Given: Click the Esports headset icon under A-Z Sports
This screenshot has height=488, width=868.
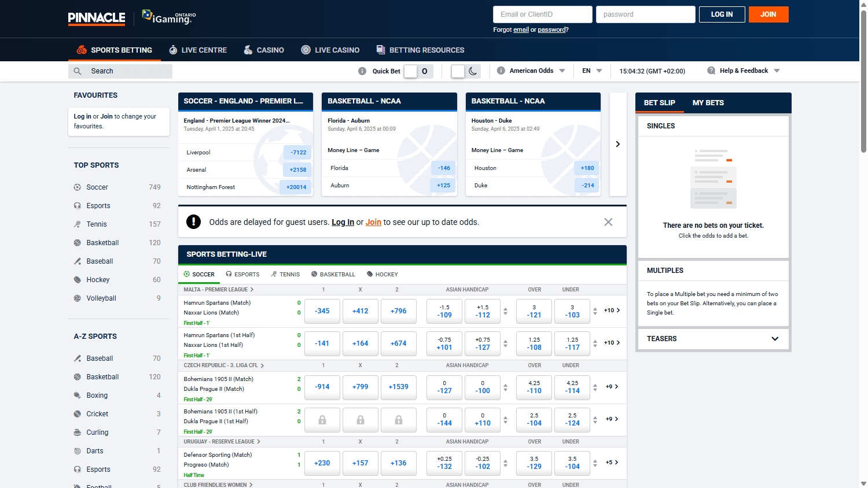Looking at the screenshot, I should tap(76, 469).
